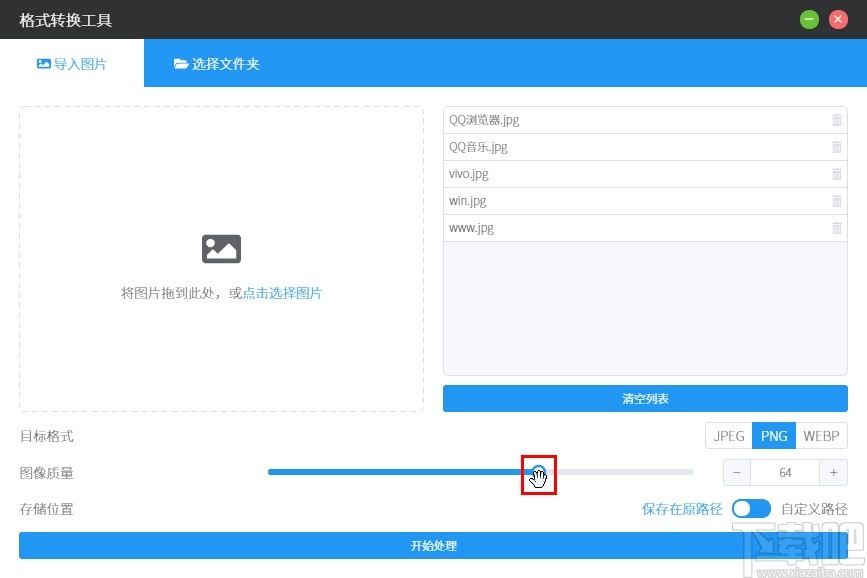Select the 导入图片 tab

coord(73,62)
